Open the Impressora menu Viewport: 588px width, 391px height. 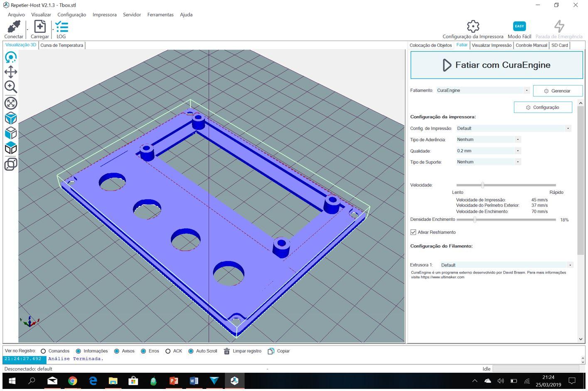[x=104, y=15]
